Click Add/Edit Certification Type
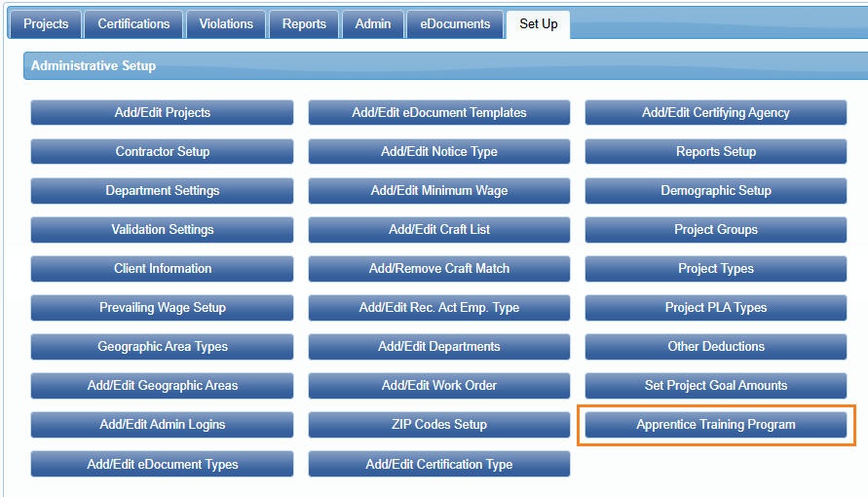The width and height of the screenshot is (868, 497). point(439,464)
